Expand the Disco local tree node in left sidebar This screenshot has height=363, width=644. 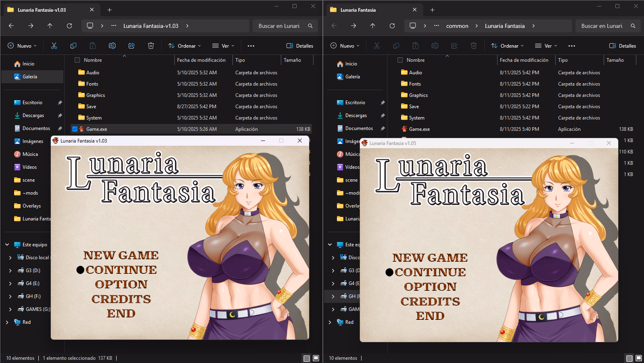(10, 258)
